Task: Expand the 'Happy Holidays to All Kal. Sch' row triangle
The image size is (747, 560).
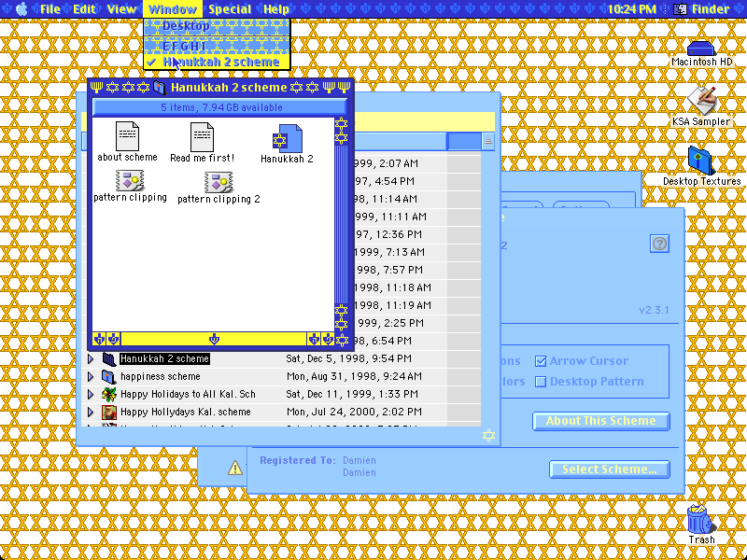Action: click(91, 394)
